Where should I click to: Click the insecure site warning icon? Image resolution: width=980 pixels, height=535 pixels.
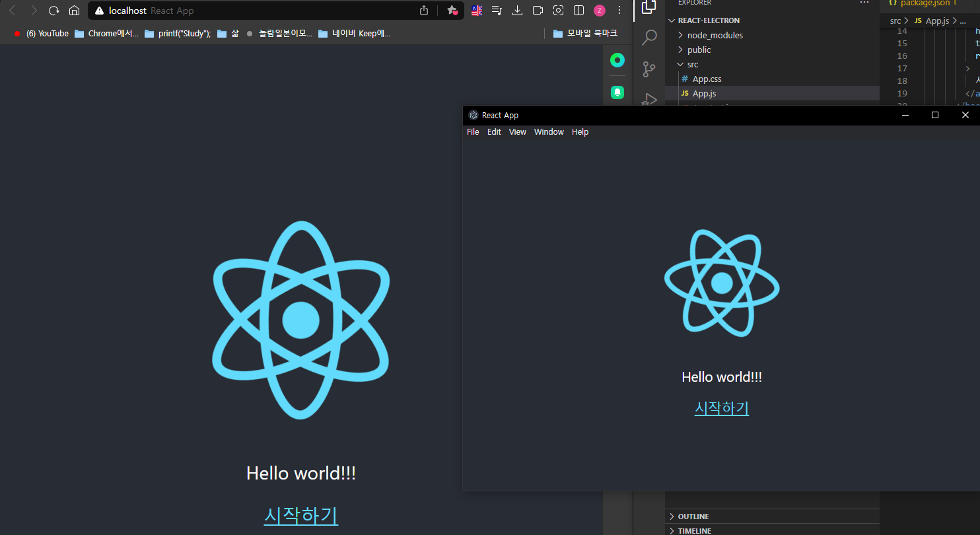pyautogui.click(x=99, y=11)
